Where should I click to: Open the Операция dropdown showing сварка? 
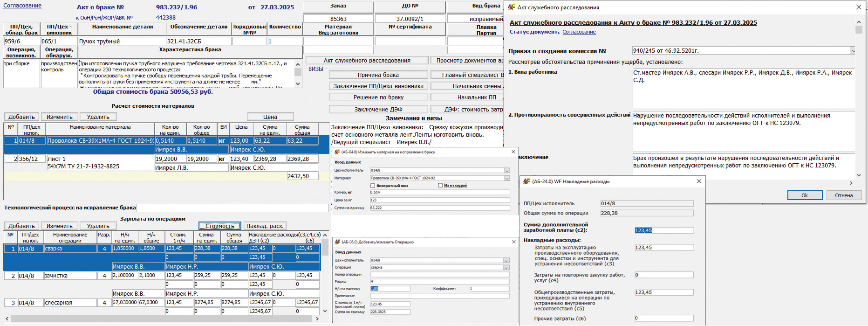click(x=507, y=268)
